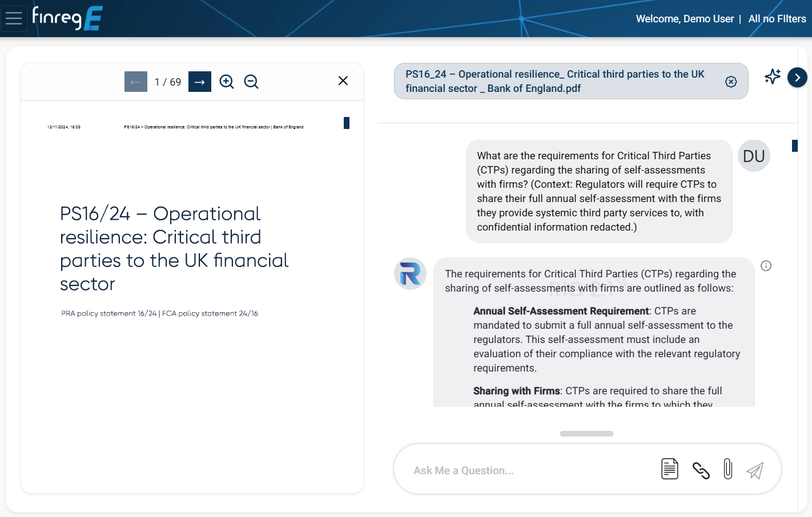Zoom in on the PDF document
The height and width of the screenshot is (517, 812).
227,82
